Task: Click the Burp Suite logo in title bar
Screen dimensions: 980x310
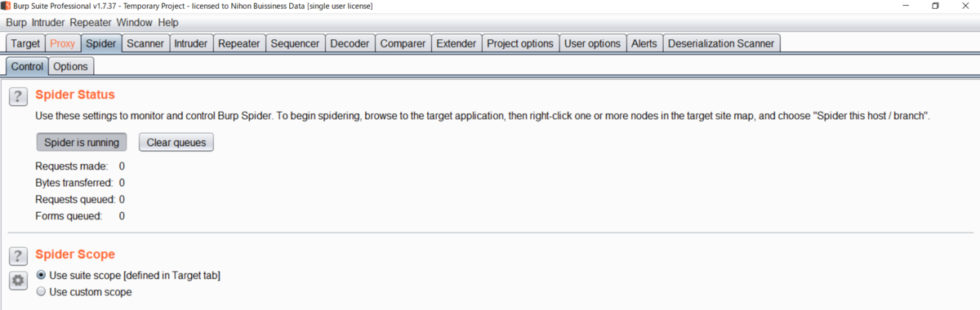Action: (6, 6)
